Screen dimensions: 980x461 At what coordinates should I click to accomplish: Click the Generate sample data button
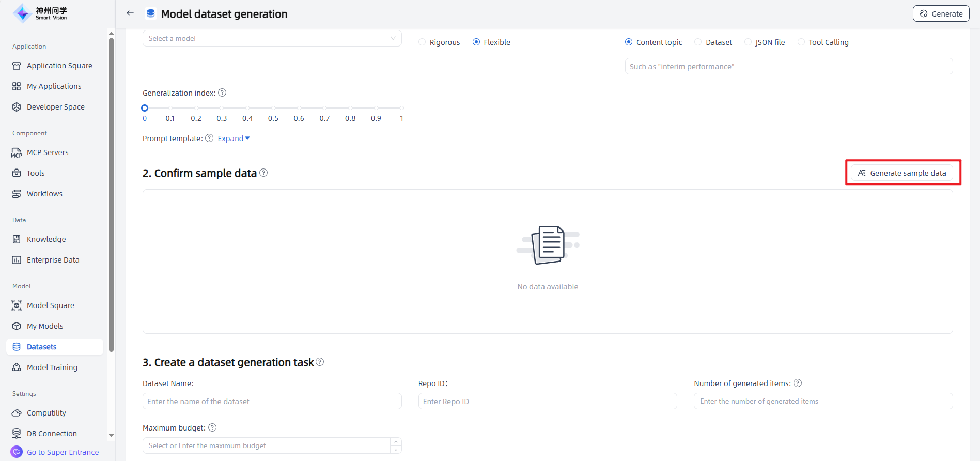902,173
